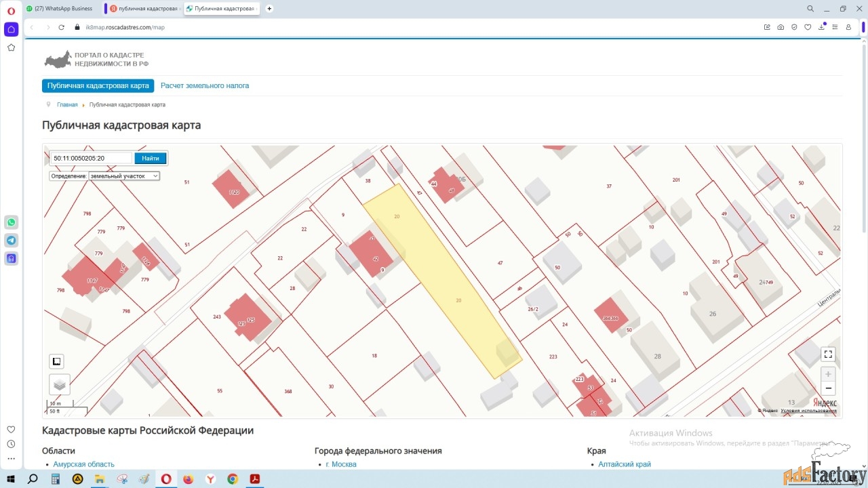Follow the Амурская область link
Viewport: 868px width, 488px height.
[x=83, y=464]
